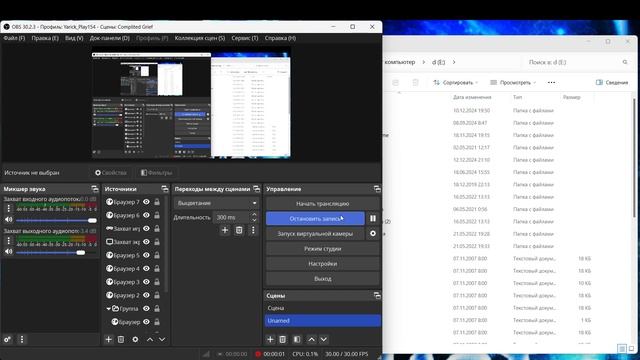This screenshot has width=640, height=360.
Task: Open advanced audio properties gear icon in mixer
Action: [7, 339]
